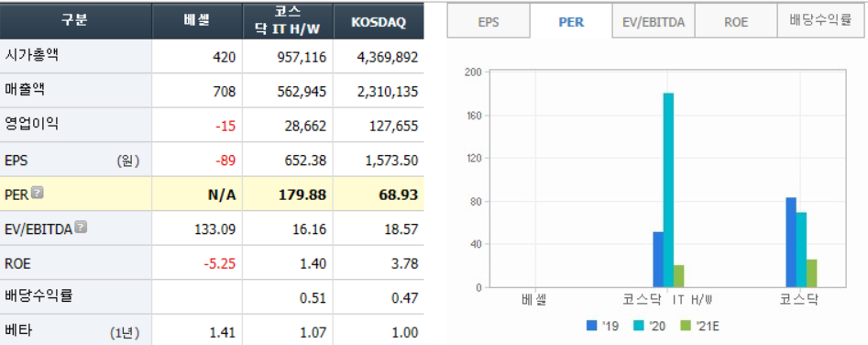Click the 구분 column header
This screenshot has height=345, width=868.
click(76, 20)
